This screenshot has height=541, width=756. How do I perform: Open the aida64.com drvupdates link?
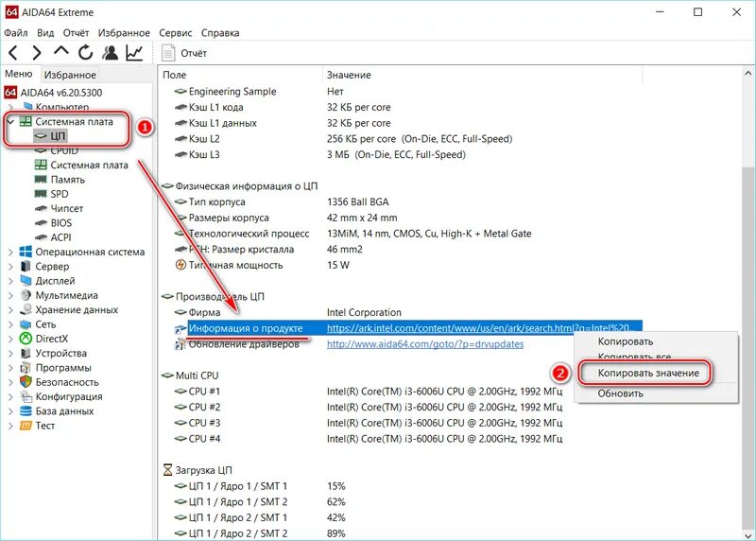[x=425, y=344]
